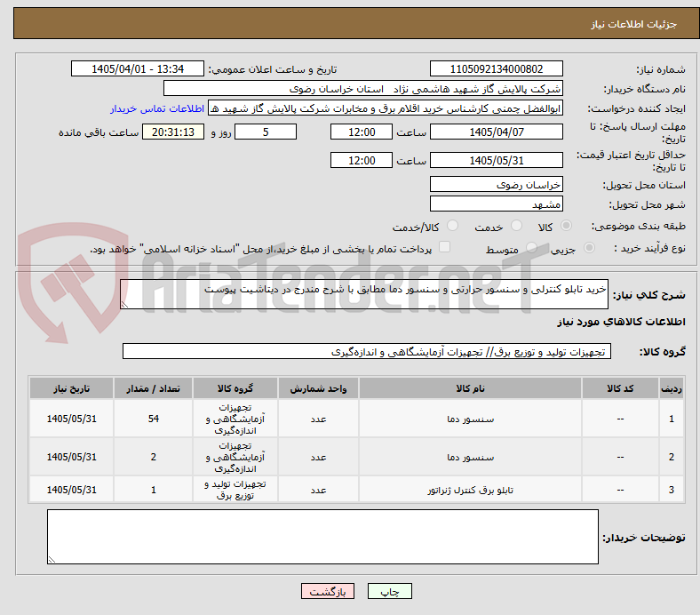
Task: Click the buyer organization name field
Action: [363, 89]
